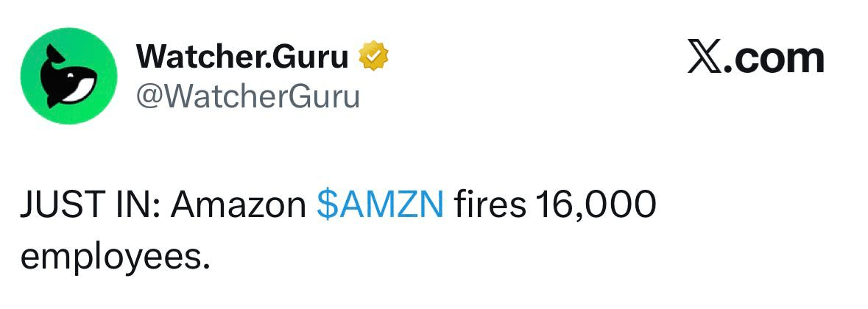Open the $AMZN cashtag link
Image resolution: width=868 pixels, height=309 pixels.
click(380, 205)
